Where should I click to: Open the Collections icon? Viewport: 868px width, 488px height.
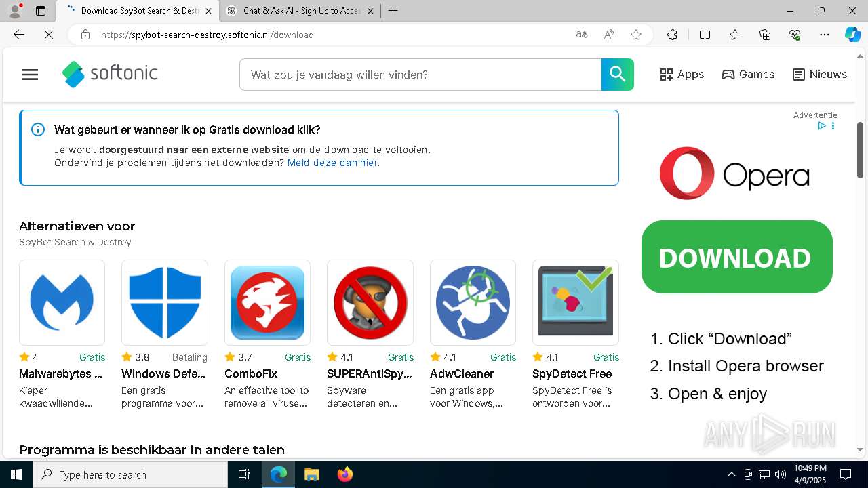765,35
